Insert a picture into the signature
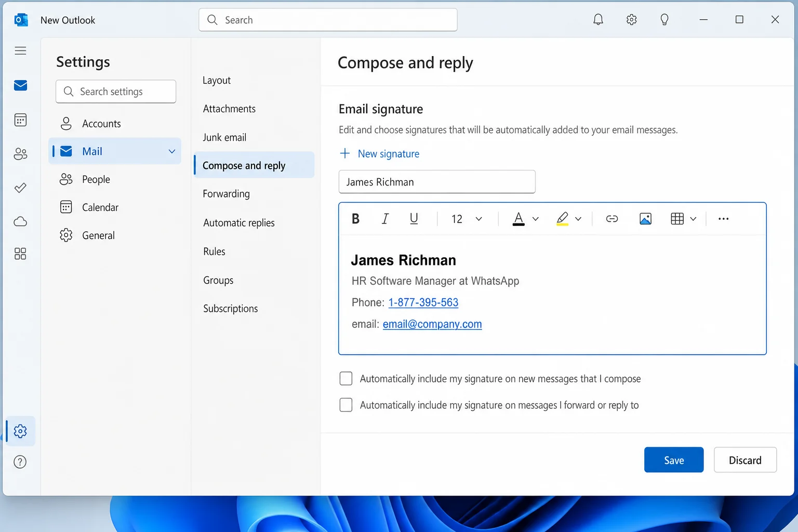The image size is (798, 532). coord(645,219)
